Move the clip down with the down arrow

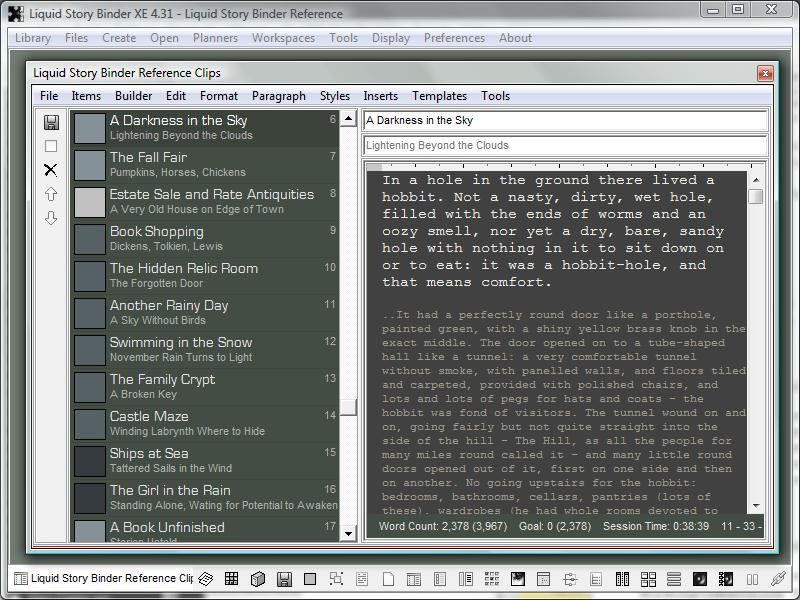pyautogui.click(x=51, y=218)
